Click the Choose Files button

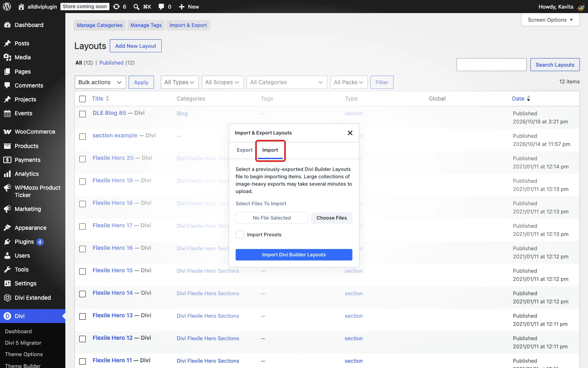(332, 218)
